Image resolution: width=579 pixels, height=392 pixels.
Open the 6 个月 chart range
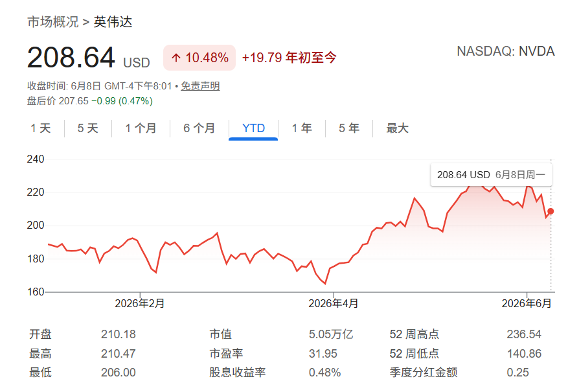199,128
